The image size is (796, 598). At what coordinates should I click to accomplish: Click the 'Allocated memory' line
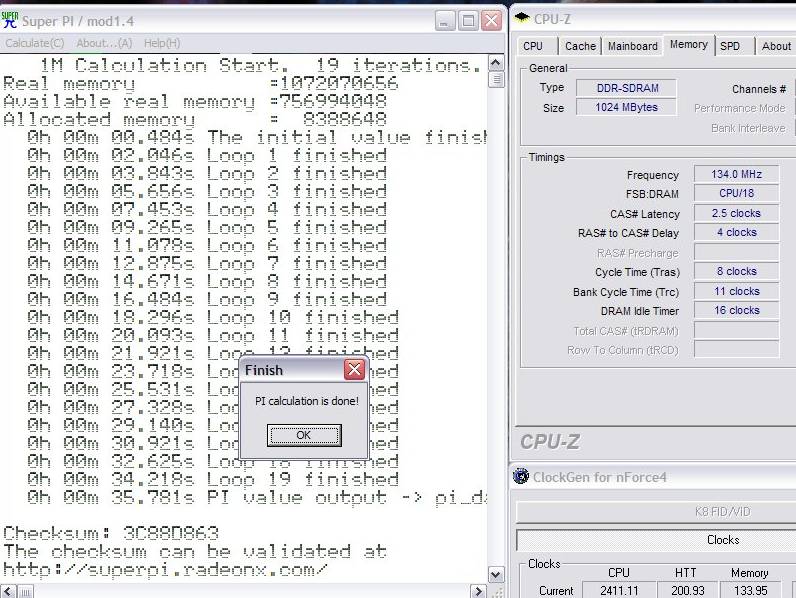[x=195, y=120]
